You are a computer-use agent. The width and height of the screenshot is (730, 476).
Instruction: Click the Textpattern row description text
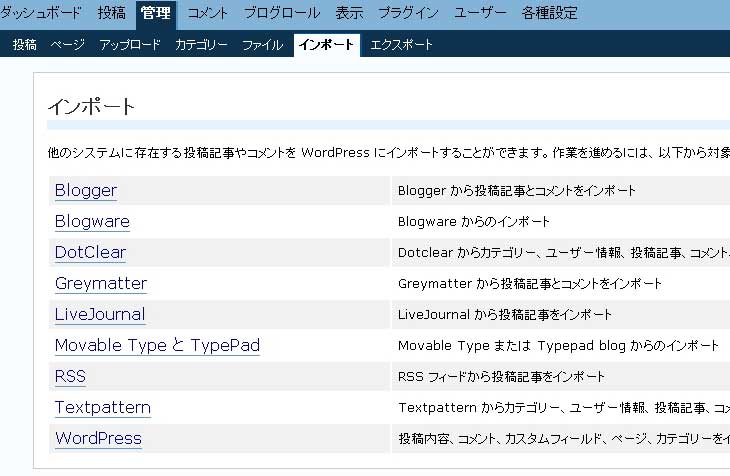pyautogui.click(x=564, y=408)
